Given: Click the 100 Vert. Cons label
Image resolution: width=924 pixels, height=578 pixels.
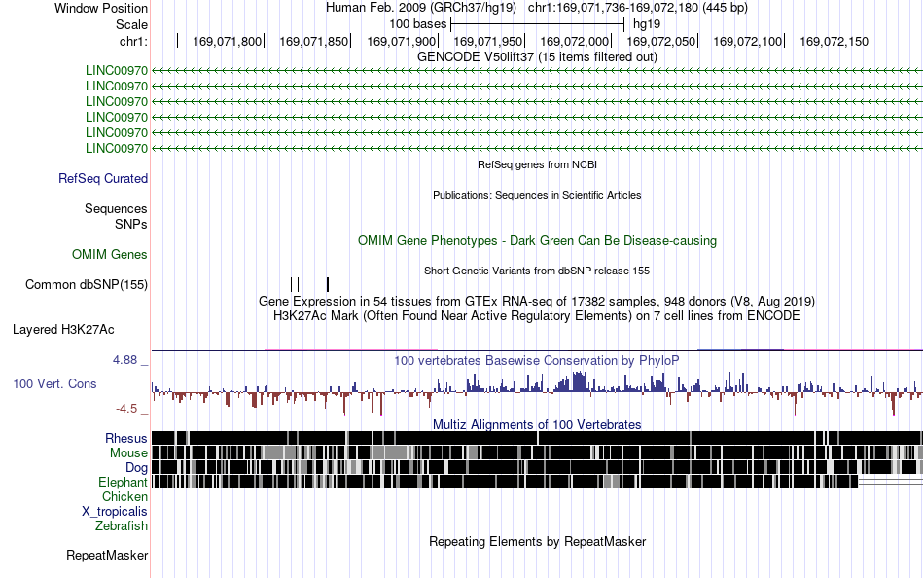Looking at the screenshot, I should [54, 384].
